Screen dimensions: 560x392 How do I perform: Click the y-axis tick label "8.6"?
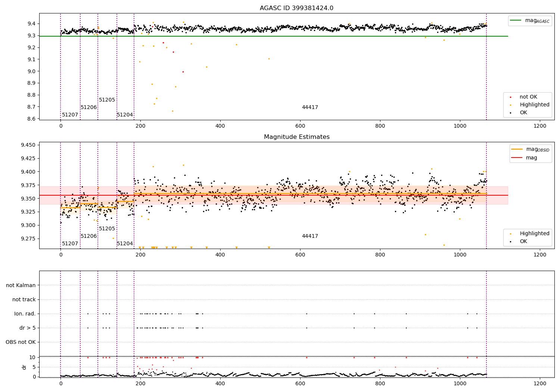(x=31, y=119)
